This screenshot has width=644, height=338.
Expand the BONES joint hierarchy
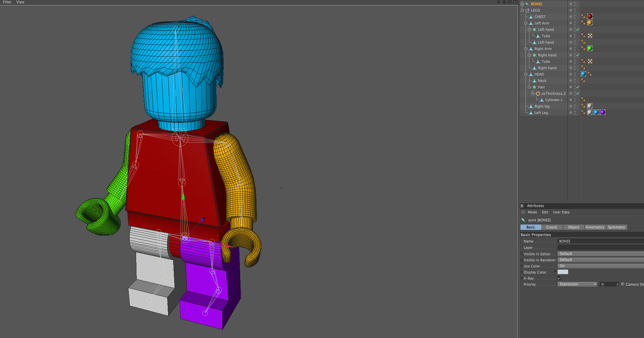coord(522,4)
